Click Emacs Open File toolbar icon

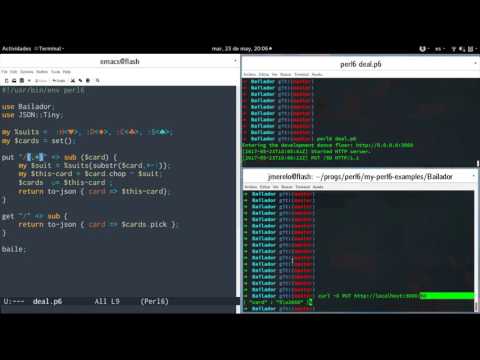14,80
